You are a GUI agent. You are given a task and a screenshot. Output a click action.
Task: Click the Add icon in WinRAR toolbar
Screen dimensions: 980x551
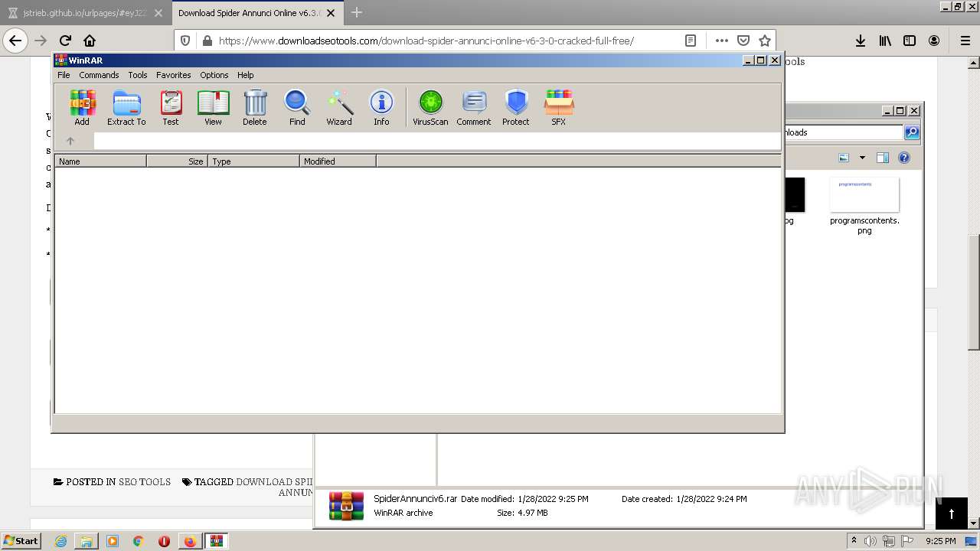click(x=82, y=108)
